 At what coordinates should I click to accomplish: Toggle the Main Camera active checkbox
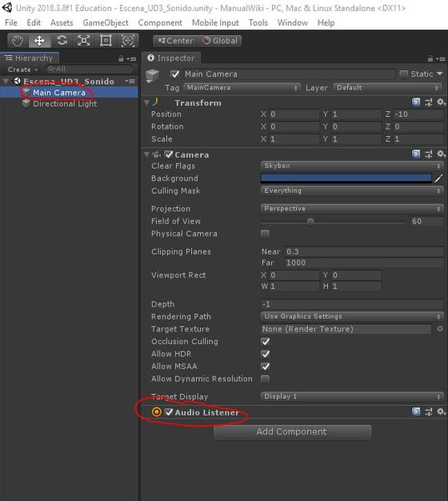175,74
